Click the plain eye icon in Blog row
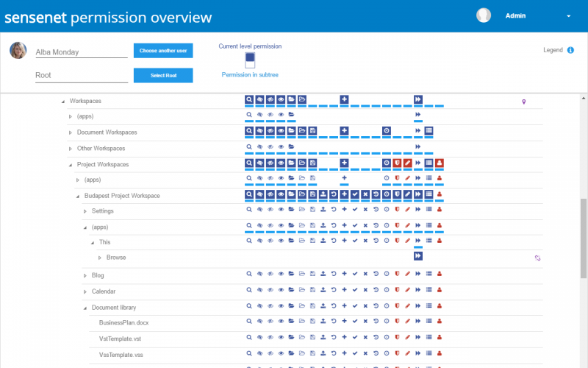Screen dimensions: 588x368 [x=281, y=274]
